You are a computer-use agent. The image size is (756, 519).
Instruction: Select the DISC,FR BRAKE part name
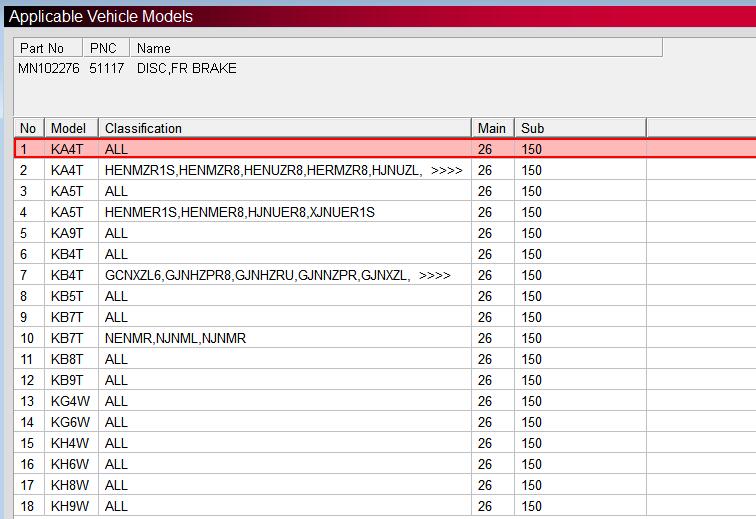tap(187, 68)
